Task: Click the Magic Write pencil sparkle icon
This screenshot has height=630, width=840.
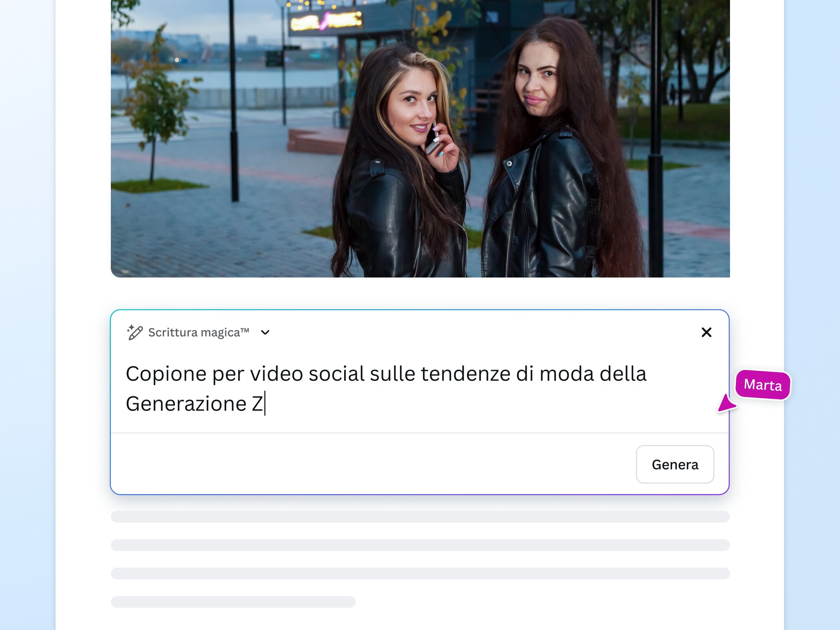Action: click(135, 332)
